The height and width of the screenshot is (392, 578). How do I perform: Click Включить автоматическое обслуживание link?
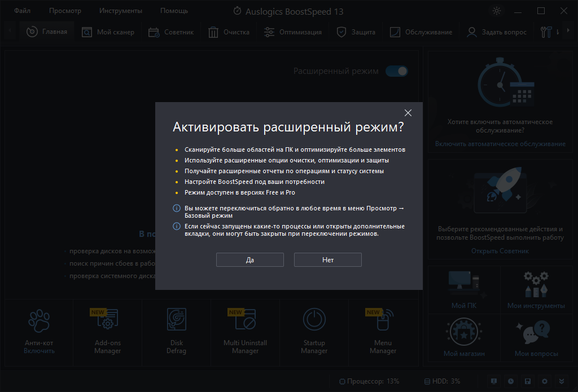(x=500, y=144)
